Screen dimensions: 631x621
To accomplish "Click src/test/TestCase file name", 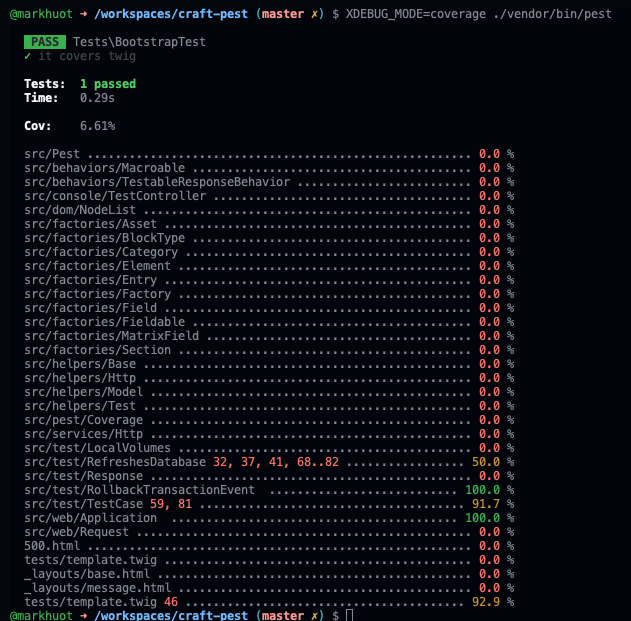I will [x=84, y=504].
